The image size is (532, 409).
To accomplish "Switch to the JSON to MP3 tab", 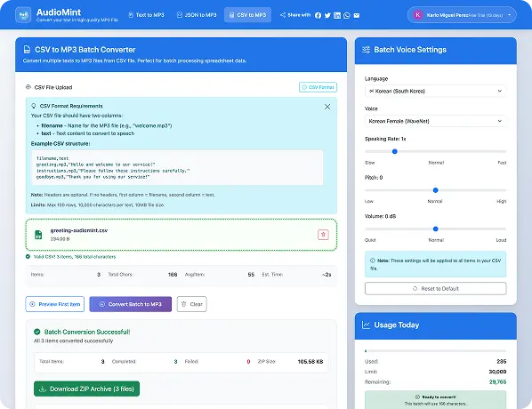I will (197, 15).
